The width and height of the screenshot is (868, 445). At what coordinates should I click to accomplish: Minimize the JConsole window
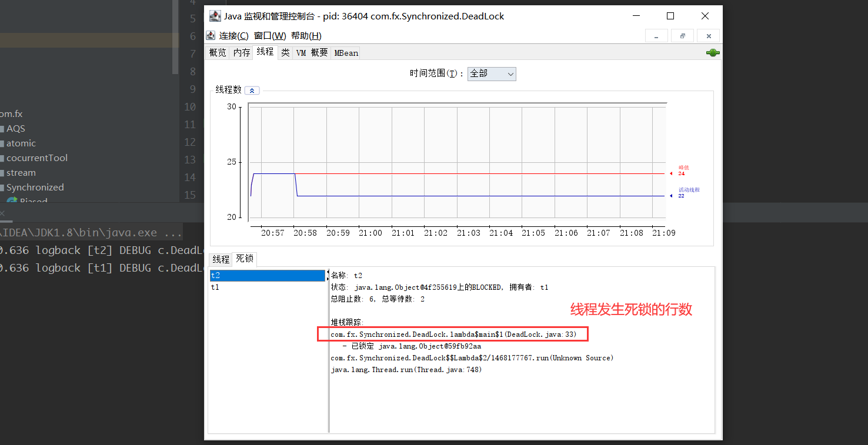(636, 16)
